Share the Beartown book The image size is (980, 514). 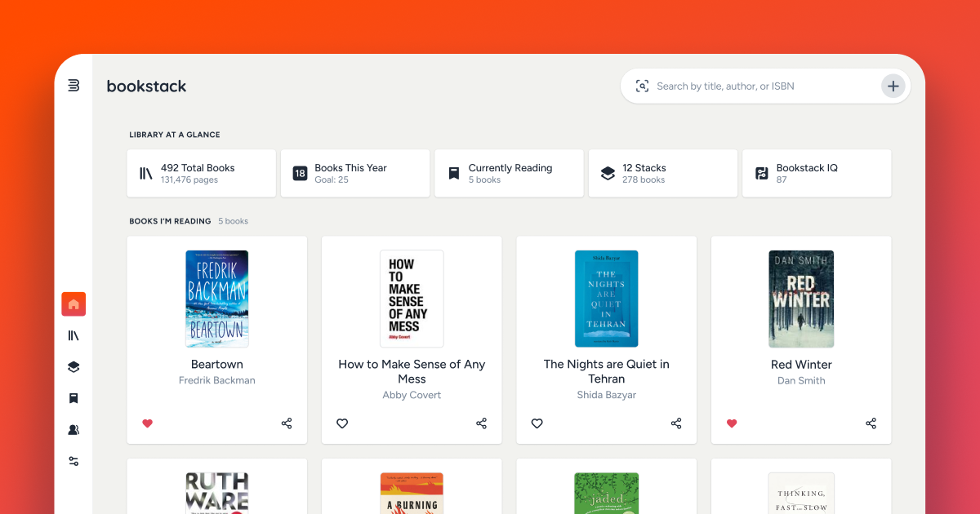287,423
